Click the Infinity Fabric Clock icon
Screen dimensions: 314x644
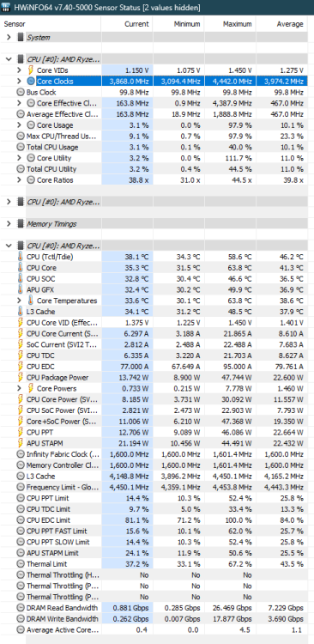pyautogui.click(x=21, y=454)
